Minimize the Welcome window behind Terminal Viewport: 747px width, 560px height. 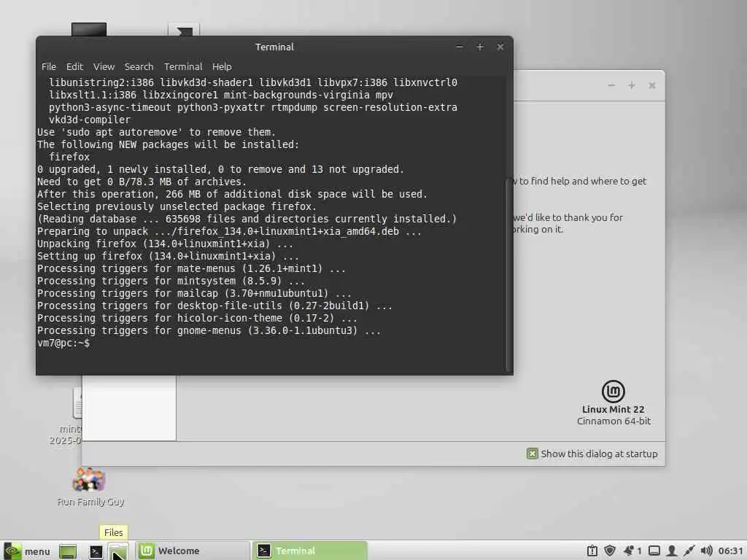click(611, 85)
